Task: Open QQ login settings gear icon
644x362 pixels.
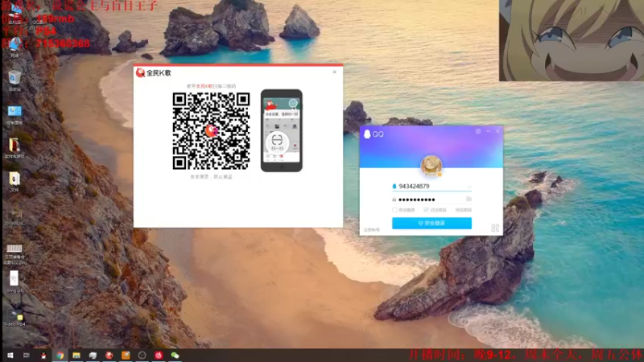Action: 478,131
